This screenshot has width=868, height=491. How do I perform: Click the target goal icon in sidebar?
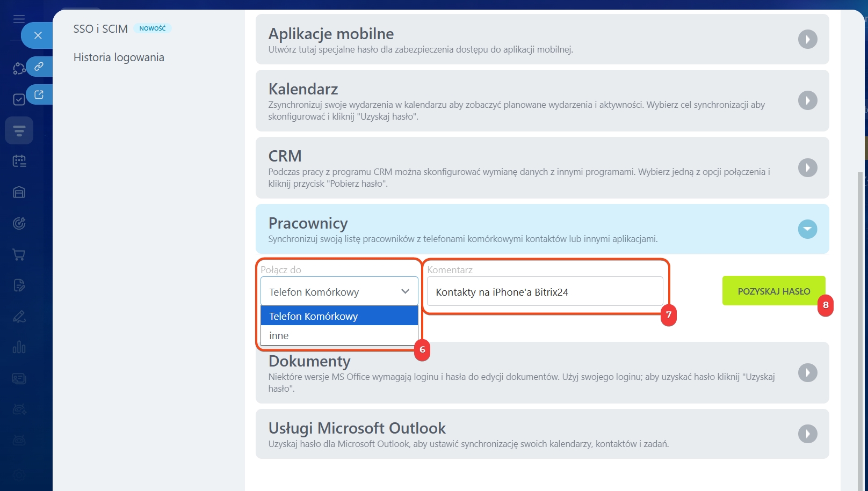[19, 223]
